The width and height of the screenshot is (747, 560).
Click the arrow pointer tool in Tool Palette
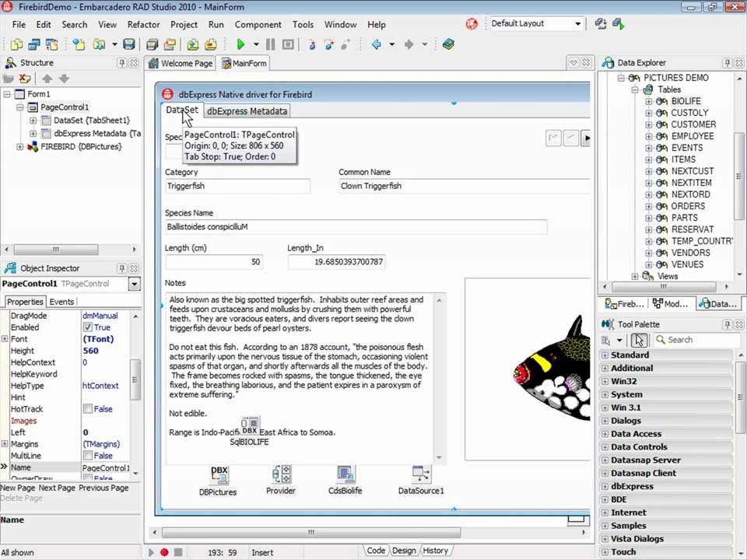click(639, 340)
